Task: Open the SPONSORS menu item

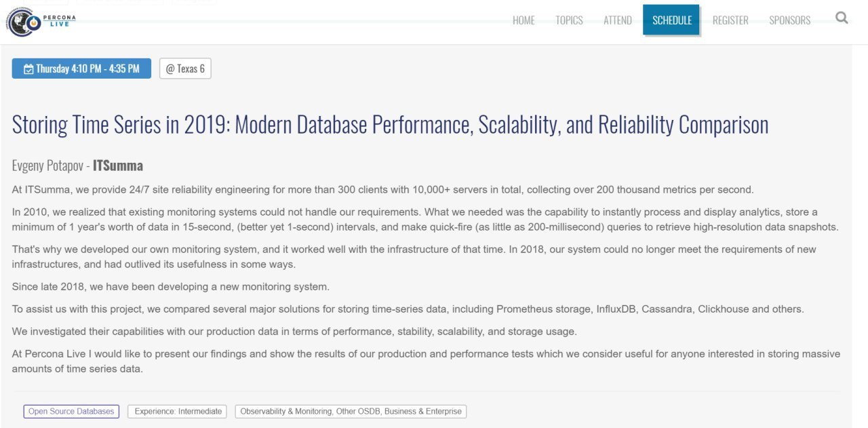Action: [x=789, y=20]
